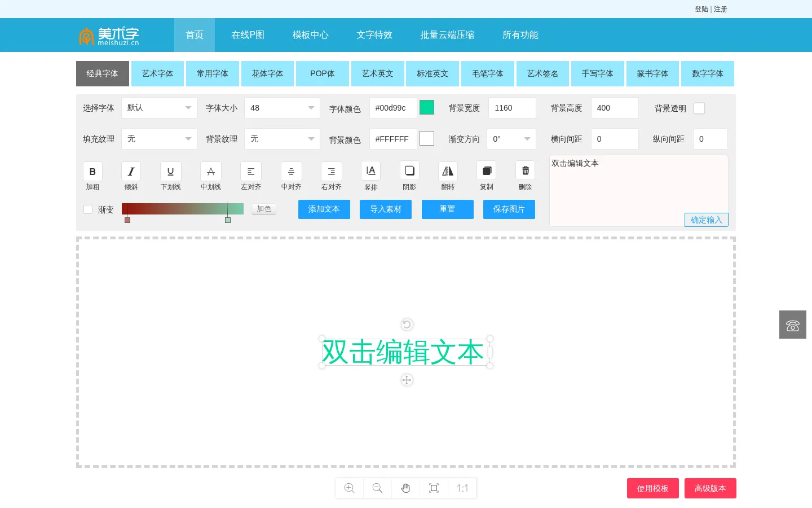The image size is (812, 508).
Task: Switch text to vertical layout (竖排)
Action: tap(370, 171)
